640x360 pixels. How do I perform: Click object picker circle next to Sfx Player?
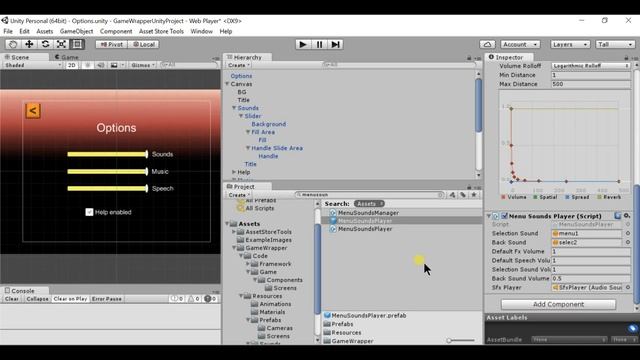pyautogui.click(x=628, y=287)
